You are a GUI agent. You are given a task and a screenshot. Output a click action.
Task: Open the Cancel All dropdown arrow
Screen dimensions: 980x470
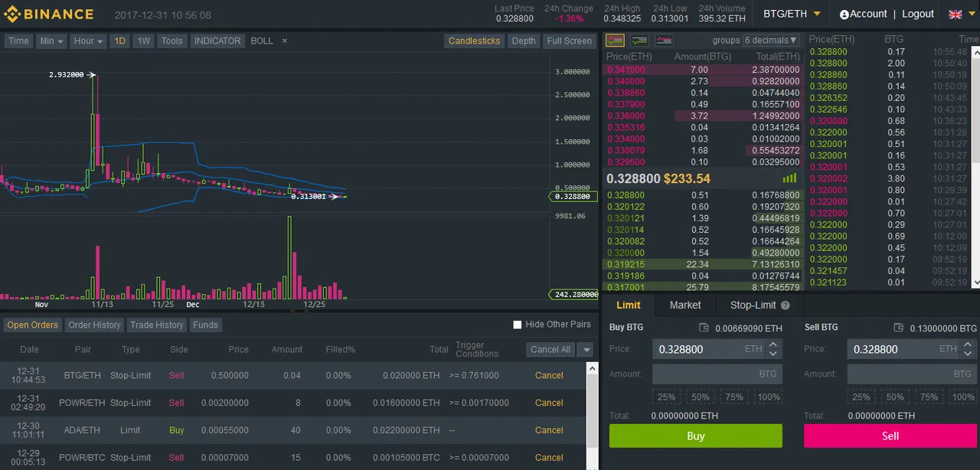[x=586, y=349]
